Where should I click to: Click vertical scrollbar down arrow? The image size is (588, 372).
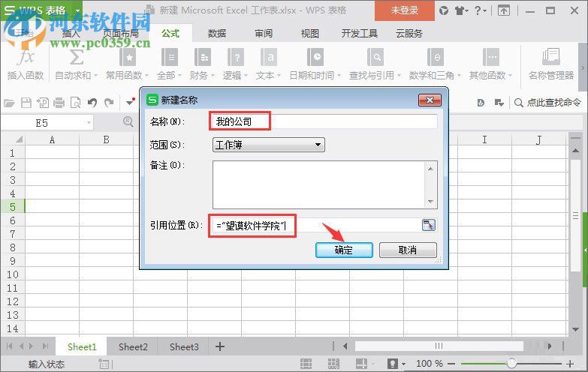[576, 329]
